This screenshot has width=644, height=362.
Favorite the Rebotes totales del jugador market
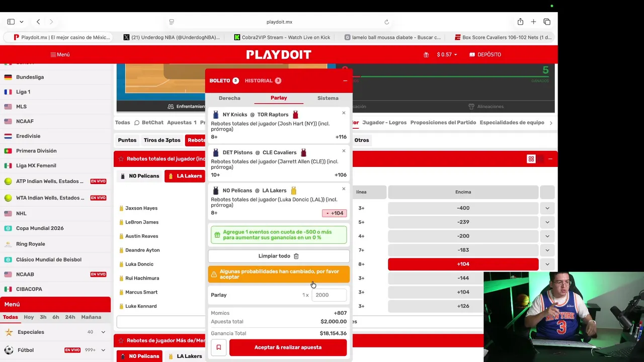pyautogui.click(x=121, y=159)
